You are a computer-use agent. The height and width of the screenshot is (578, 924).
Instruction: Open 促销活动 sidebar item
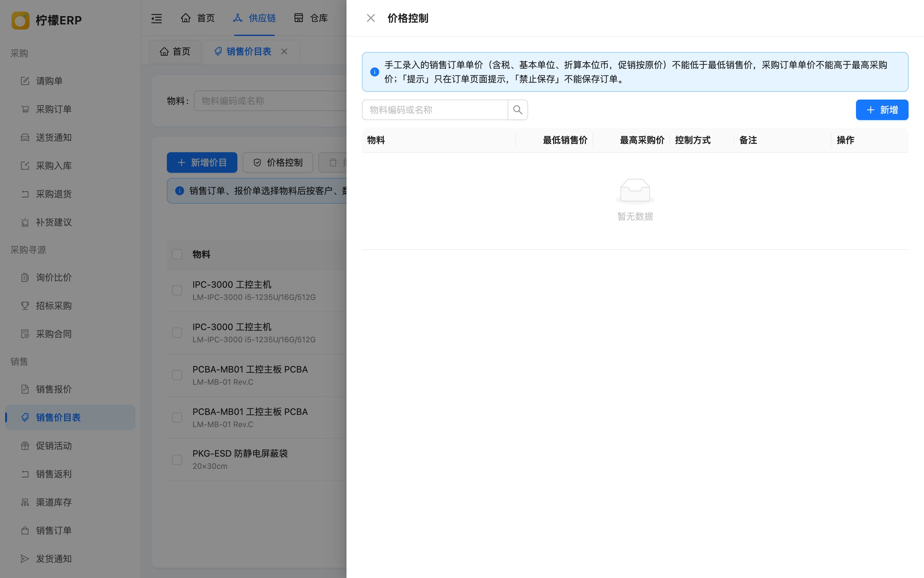[x=70, y=446]
